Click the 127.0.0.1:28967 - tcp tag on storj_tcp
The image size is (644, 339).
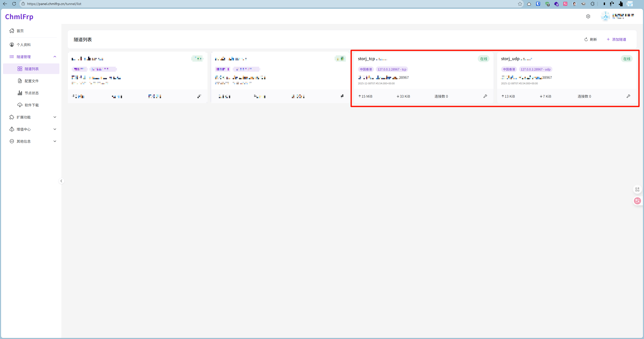(x=392, y=69)
